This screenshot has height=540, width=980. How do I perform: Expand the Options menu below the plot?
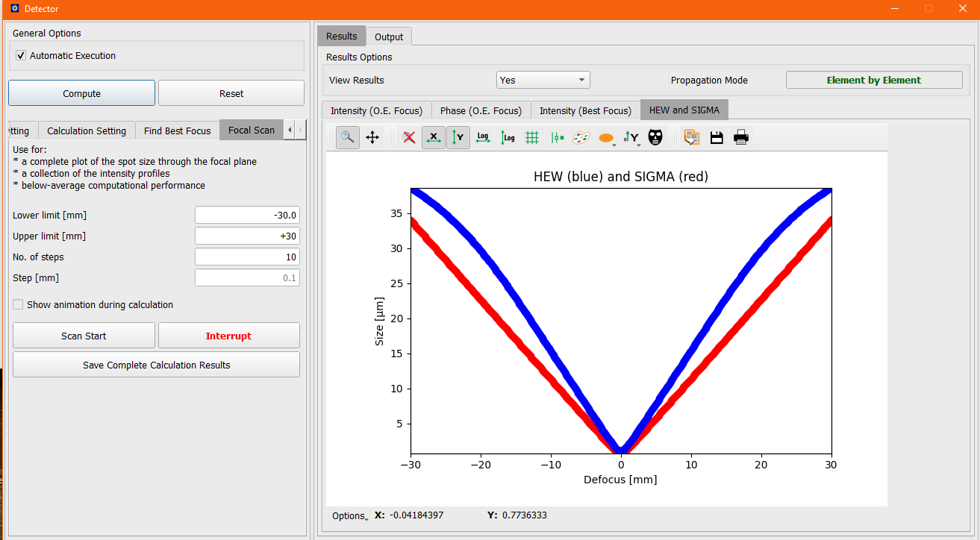point(349,515)
